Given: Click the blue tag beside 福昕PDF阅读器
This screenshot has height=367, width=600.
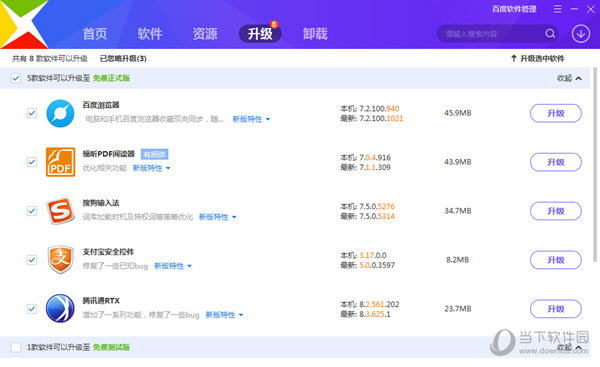Looking at the screenshot, I should 154,154.
